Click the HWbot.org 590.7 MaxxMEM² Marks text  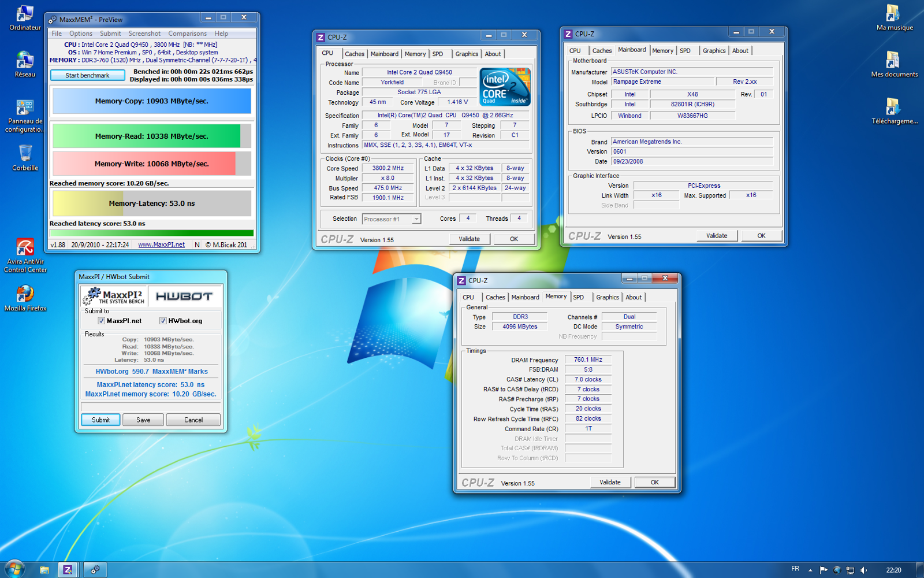point(151,372)
